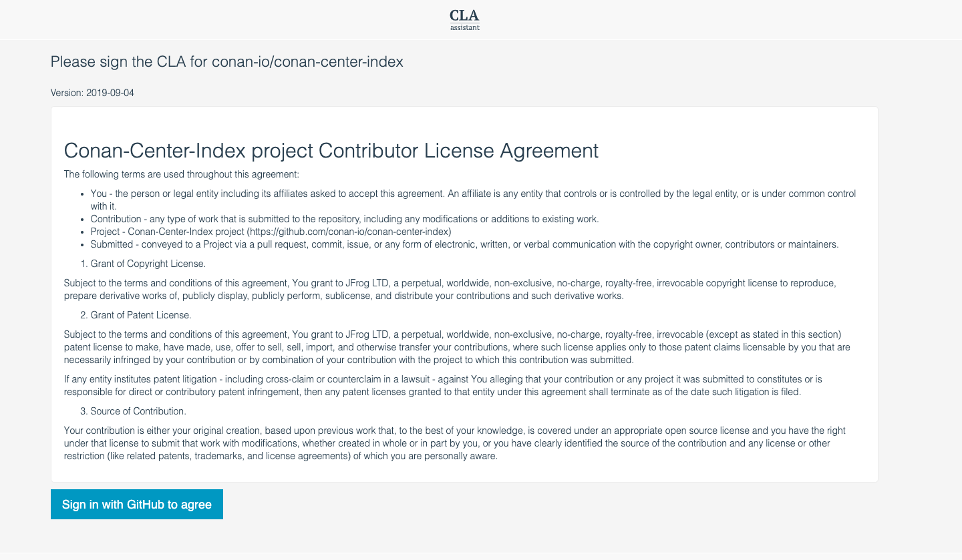The height and width of the screenshot is (560, 962).
Task: Click the CLA assistant logo
Action: pyautogui.click(x=464, y=19)
